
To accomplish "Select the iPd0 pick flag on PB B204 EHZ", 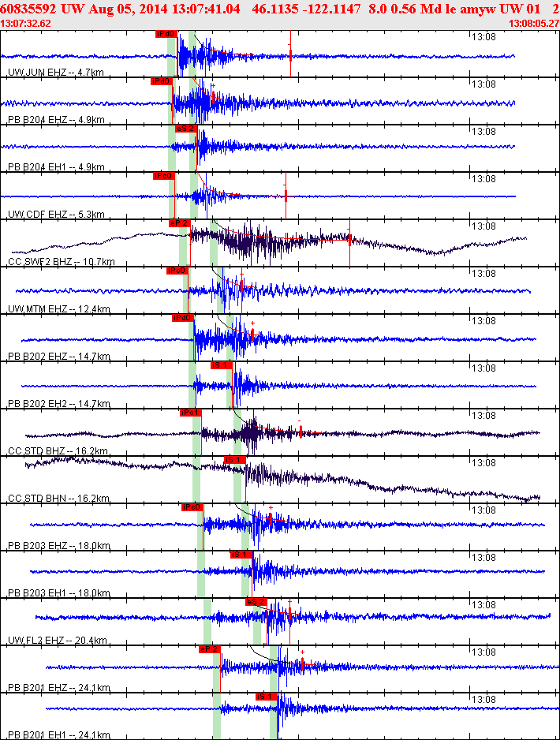I will pos(162,81).
